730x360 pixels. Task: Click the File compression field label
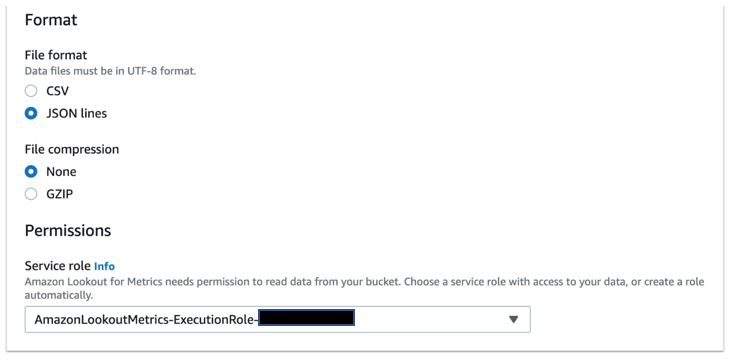72,149
